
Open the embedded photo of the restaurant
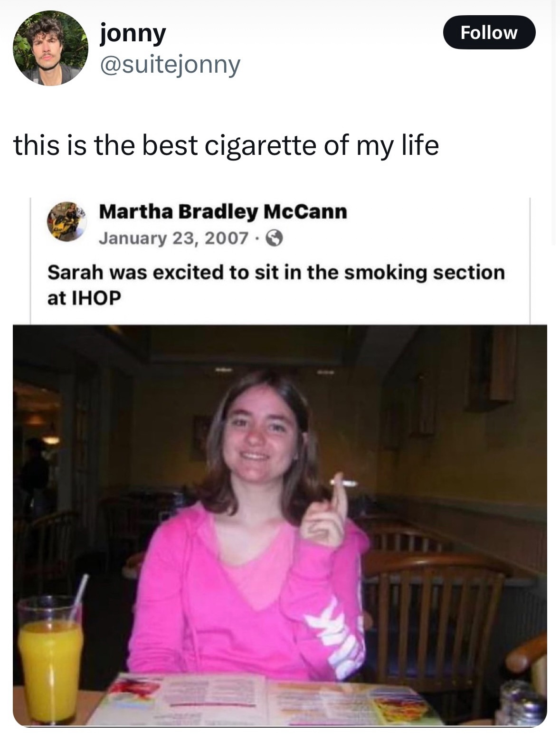pos(280,526)
